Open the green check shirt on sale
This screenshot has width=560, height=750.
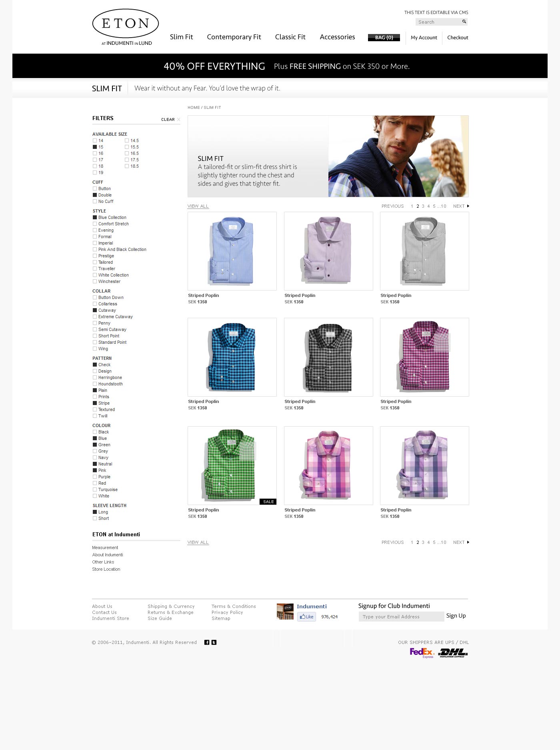click(232, 465)
